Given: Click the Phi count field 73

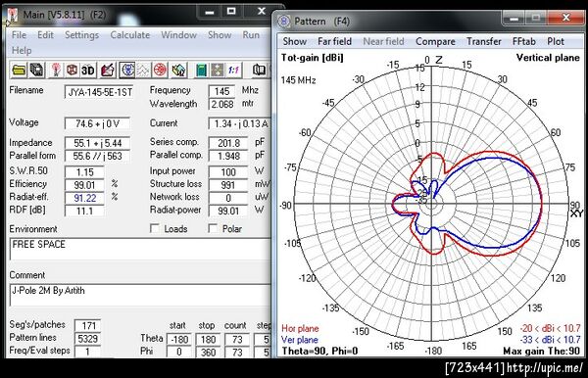Looking at the screenshot, I should 236,353.
